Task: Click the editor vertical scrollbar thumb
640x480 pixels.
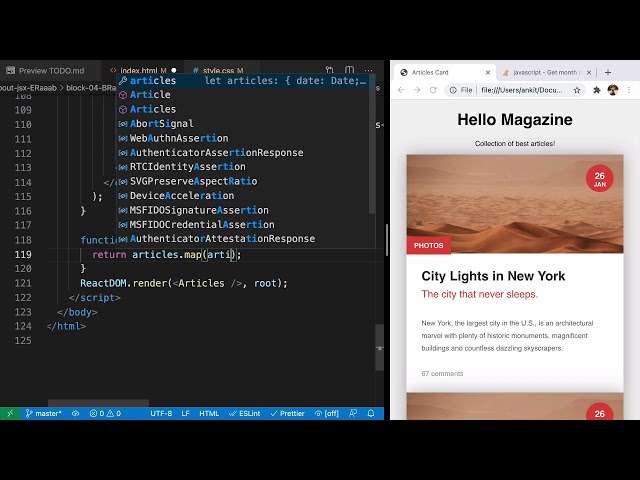Action: click(x=380, y=347)
